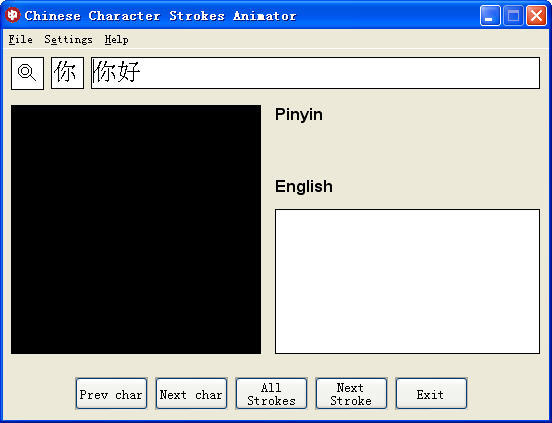552x423 pixels.
Task: Click the red app icon in title bar
Action: (13, 15)
